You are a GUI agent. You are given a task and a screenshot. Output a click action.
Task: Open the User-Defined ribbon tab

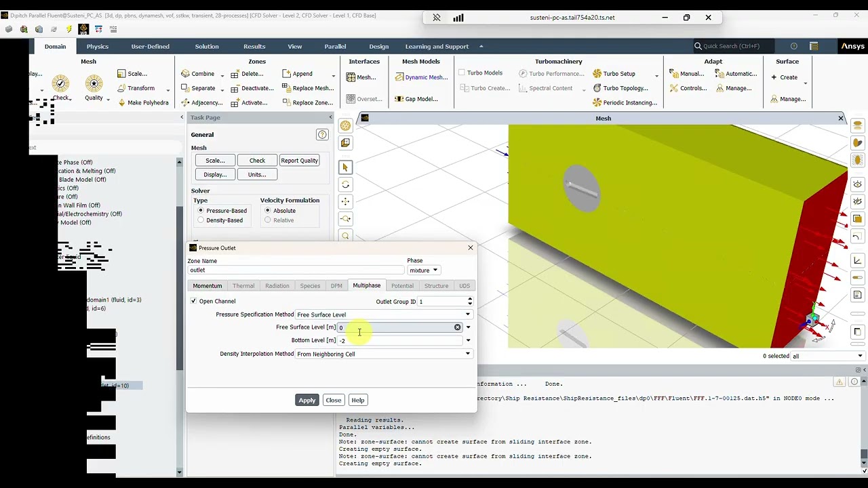tap(151, 46)
